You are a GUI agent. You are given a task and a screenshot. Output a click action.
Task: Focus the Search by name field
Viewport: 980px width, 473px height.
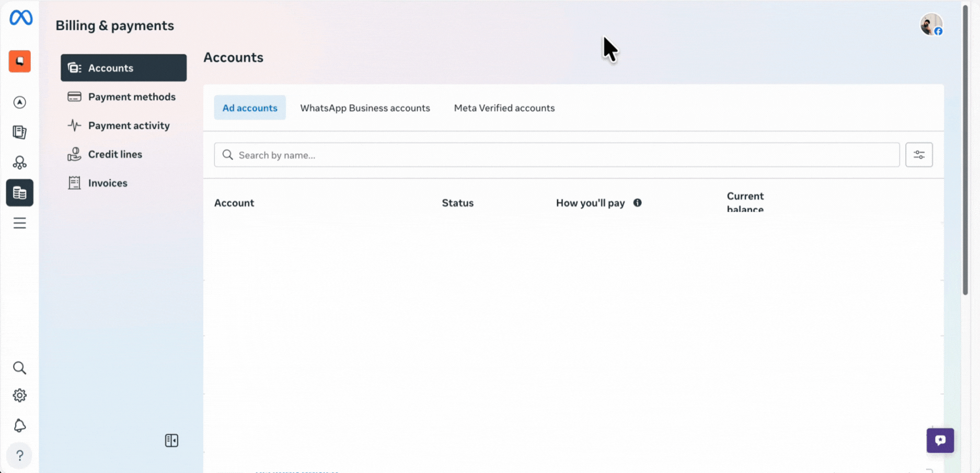pos(557,155)
